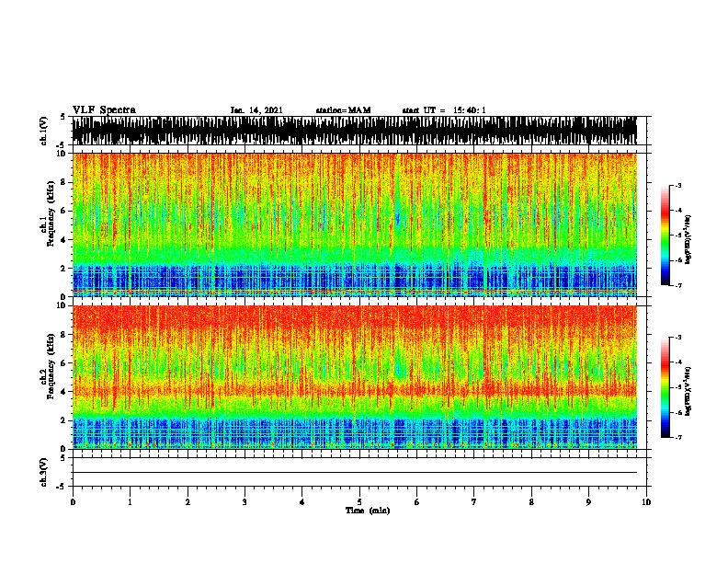The width and height of the screenshot is (728, 563).
Task: Click the "-3" label on the ch.1 color bar
Action: [677, 185]
